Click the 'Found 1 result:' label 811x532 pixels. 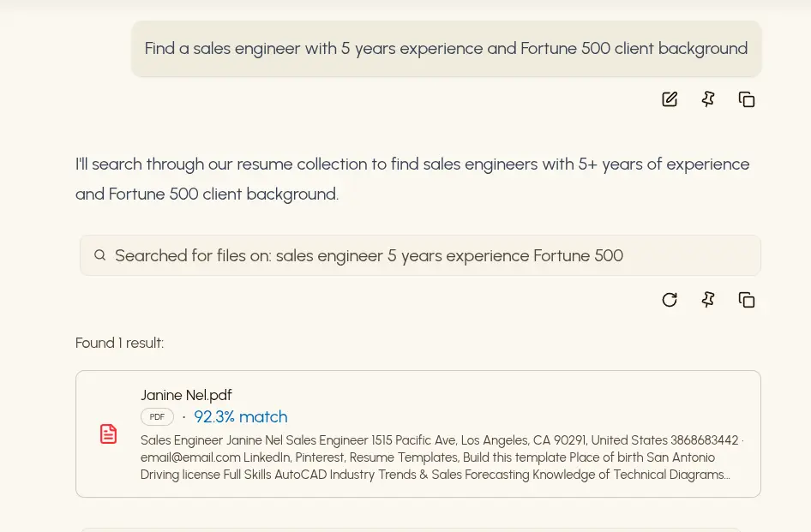[119, 343]
